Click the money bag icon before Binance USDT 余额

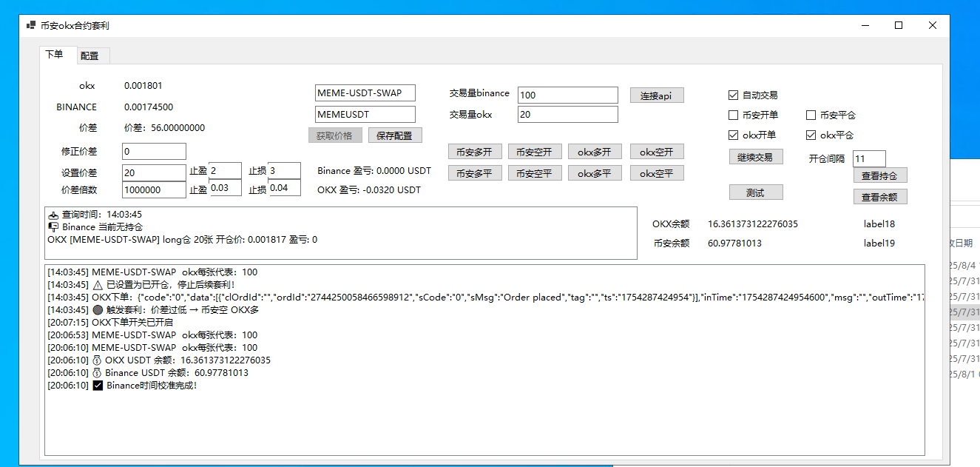click(x=97, y=373)
